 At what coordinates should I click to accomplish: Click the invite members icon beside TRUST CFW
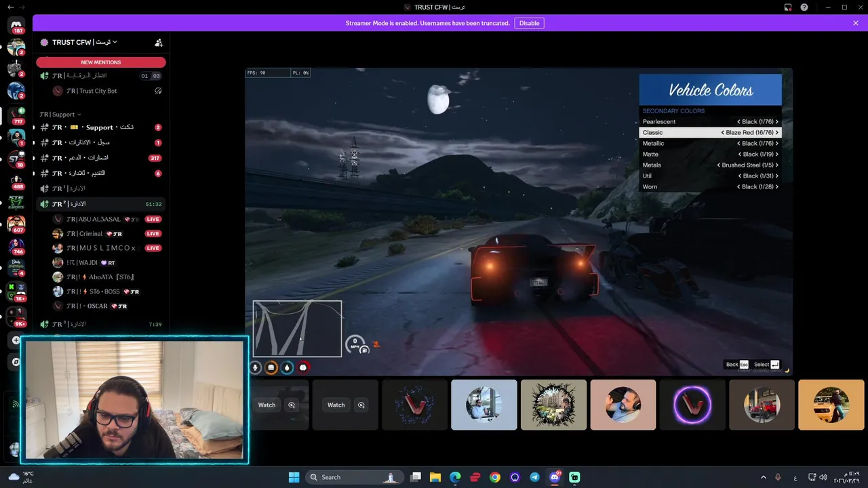pos(159,42)
